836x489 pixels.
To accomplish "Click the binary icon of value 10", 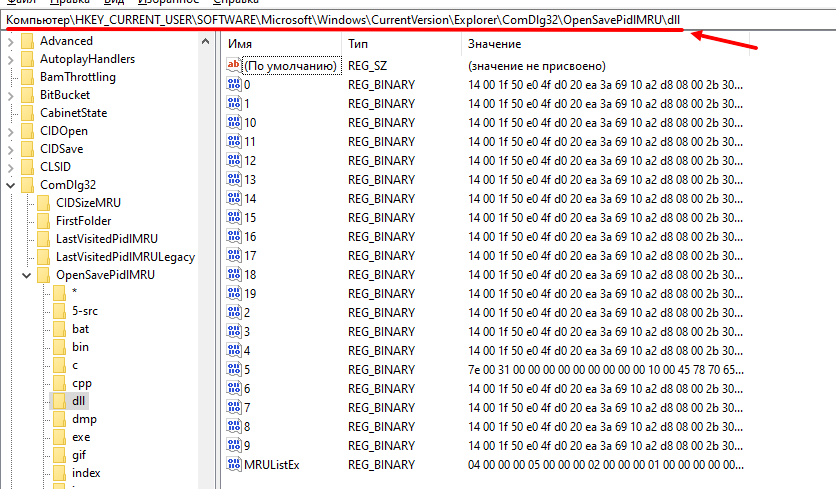I will point(234,123).
